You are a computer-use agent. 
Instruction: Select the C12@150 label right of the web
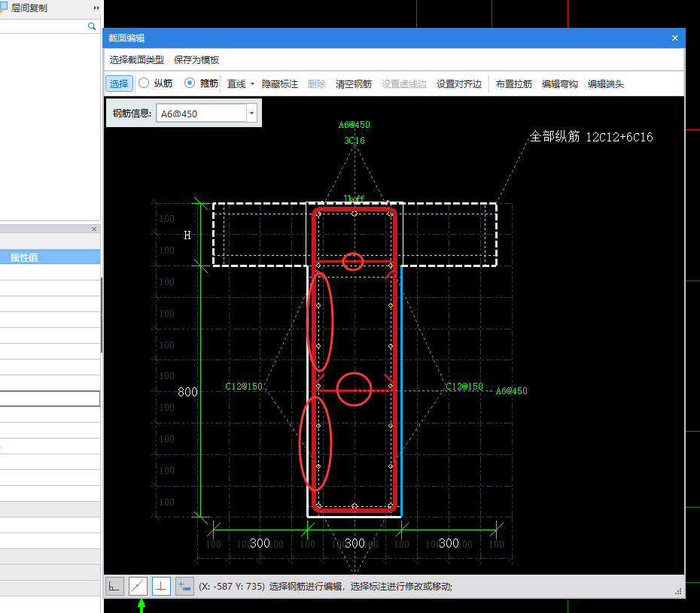point(464,387)
